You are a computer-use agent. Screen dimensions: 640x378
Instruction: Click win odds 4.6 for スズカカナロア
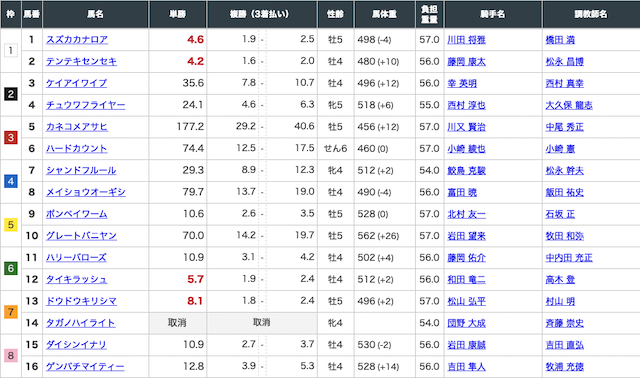[x=195, y=40]
